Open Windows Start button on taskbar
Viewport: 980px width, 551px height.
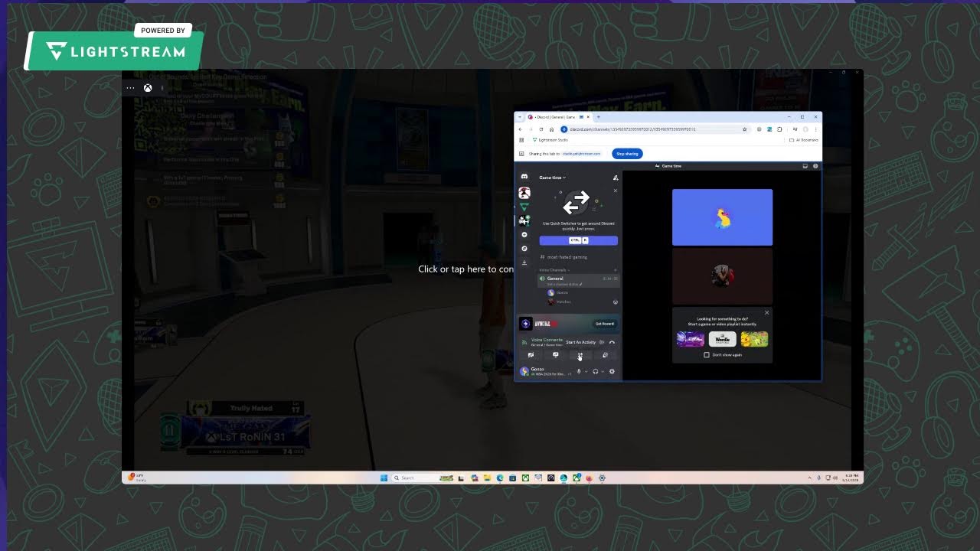(x=384, y=478)
